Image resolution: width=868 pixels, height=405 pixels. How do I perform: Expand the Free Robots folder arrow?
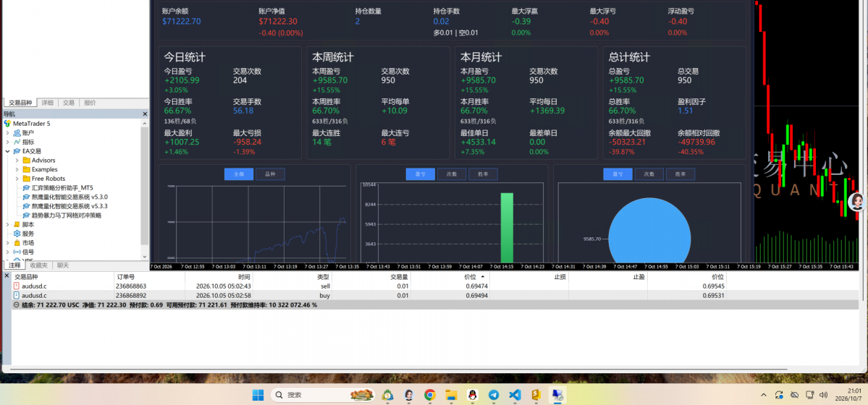17,179
